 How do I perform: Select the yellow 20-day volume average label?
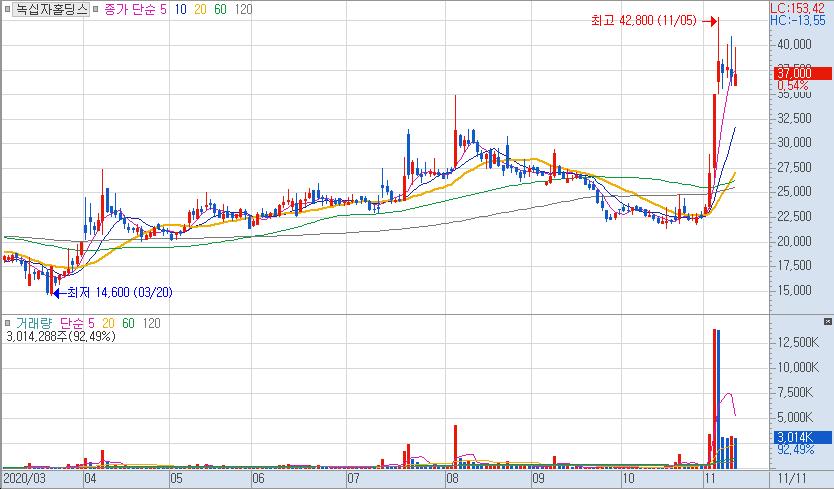tap(108, 323)
